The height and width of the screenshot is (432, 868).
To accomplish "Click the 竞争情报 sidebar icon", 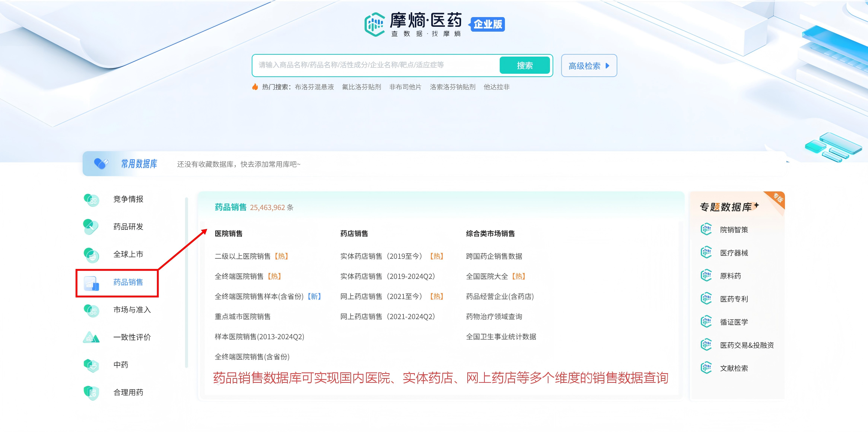I will tap(91, 200).
